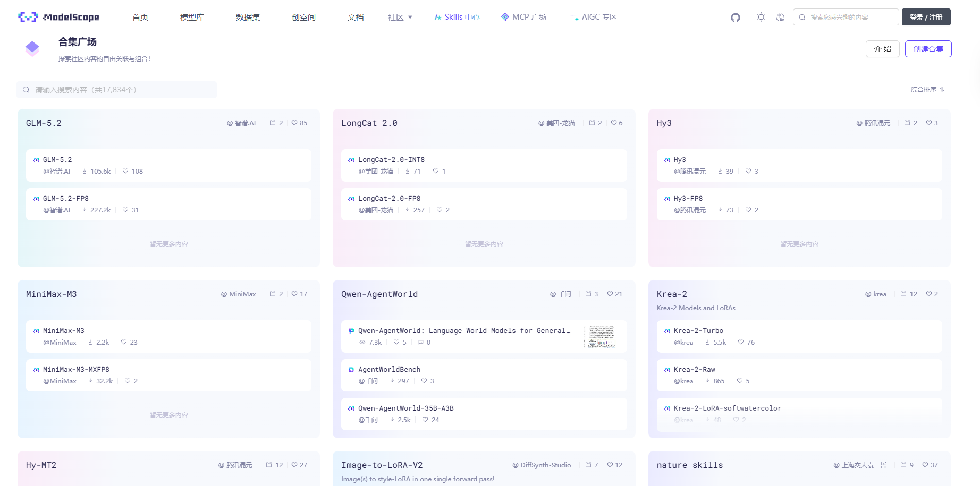Visit @DiffSynth-Studio author link
980x486 pixels.
pos(542,465)
